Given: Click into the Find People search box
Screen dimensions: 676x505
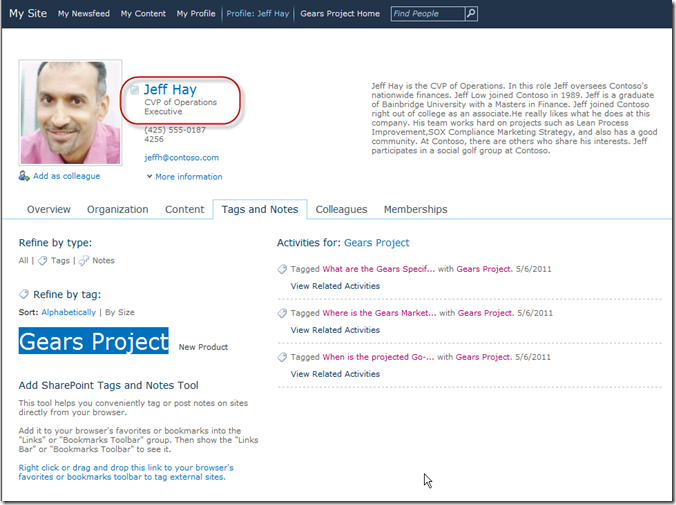Looking at the screenshot, I should pyautogui.click(x=428, y=14).
